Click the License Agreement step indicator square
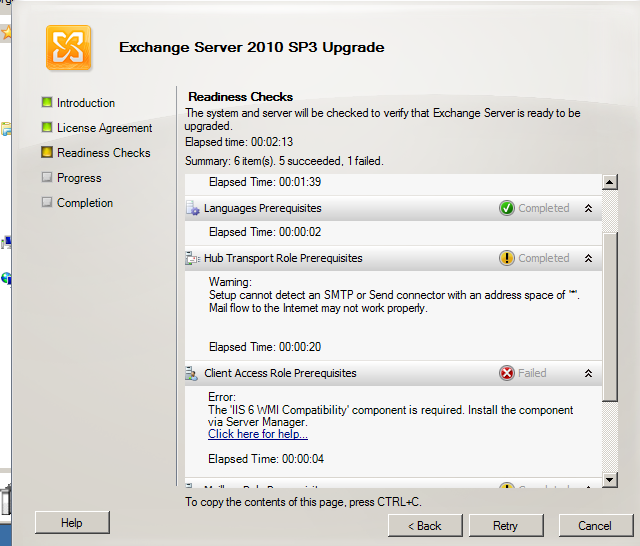 46,128
